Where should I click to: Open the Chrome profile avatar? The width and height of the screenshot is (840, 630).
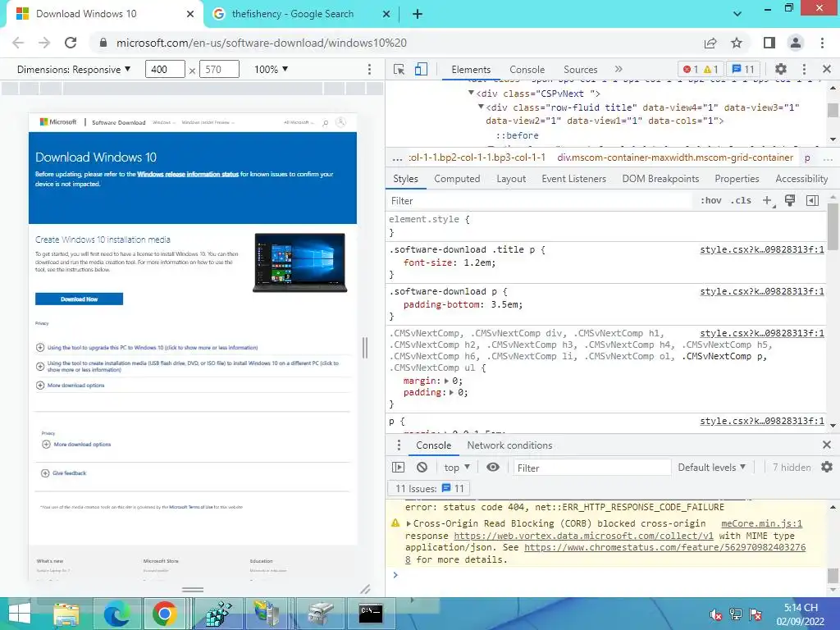pos(796,43)
